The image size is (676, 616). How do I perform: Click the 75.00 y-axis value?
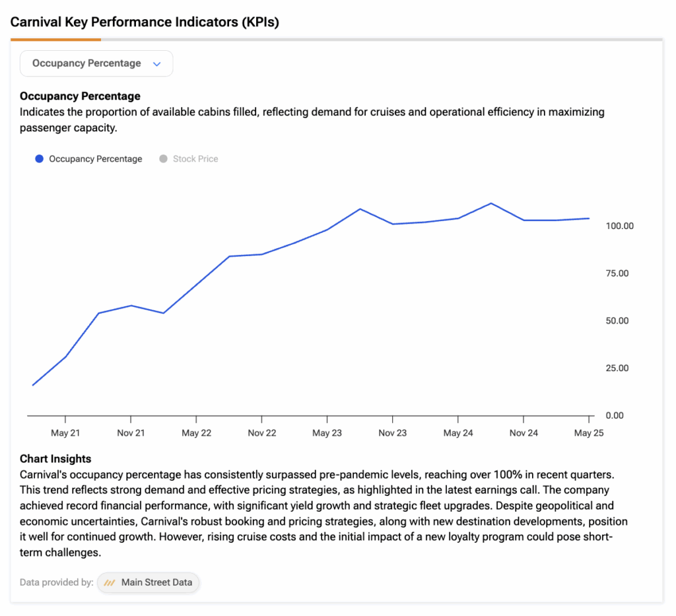pyautogui.click(x=617, y=273)
